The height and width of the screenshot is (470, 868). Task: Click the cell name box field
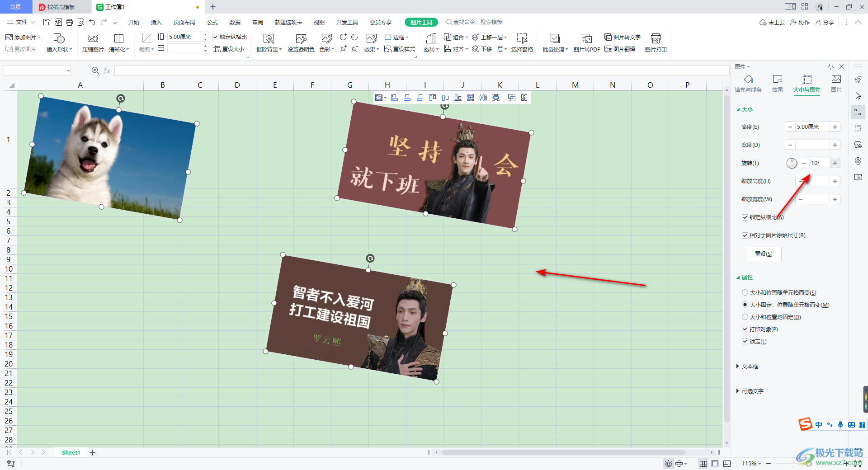pos(37,70)
